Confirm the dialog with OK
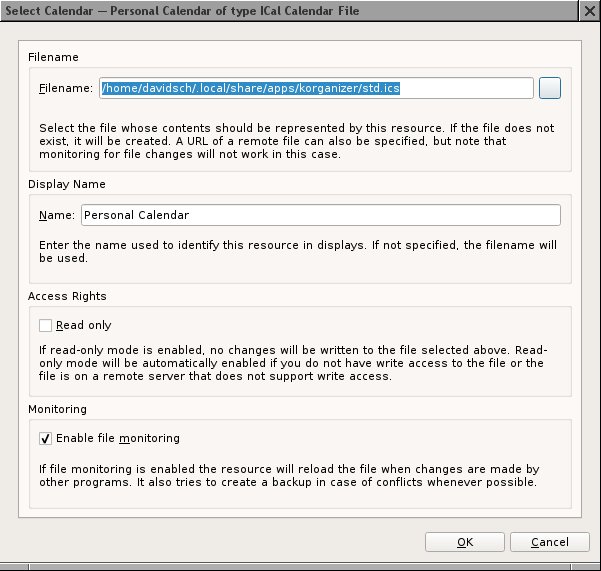 [465, 542]
